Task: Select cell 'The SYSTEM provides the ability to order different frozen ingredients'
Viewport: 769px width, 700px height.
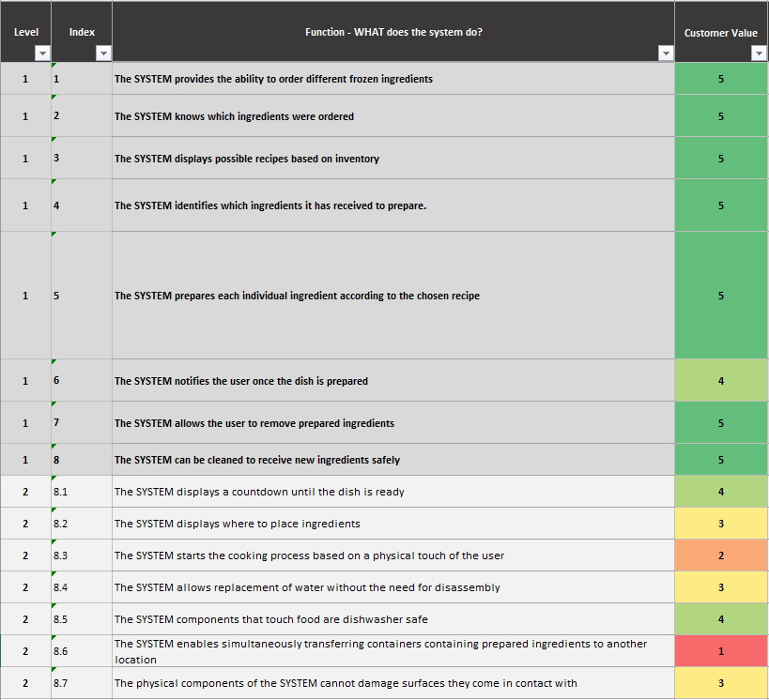Action: (x=393, y=79)
